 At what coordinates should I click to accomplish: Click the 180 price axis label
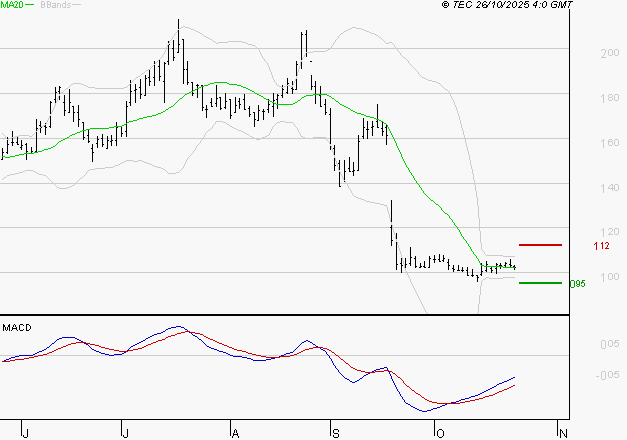[610, 98]
